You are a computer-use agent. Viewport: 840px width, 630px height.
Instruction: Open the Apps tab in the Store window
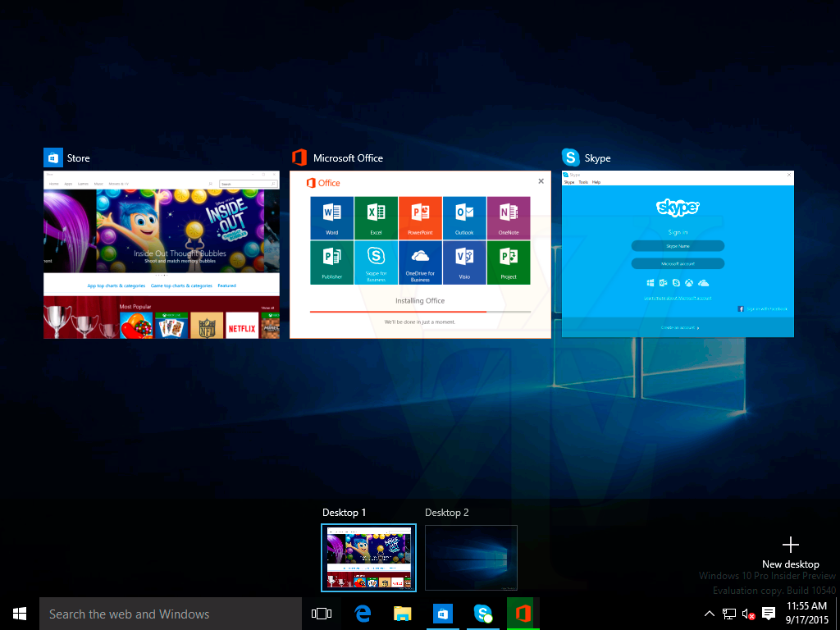point(69,184)
